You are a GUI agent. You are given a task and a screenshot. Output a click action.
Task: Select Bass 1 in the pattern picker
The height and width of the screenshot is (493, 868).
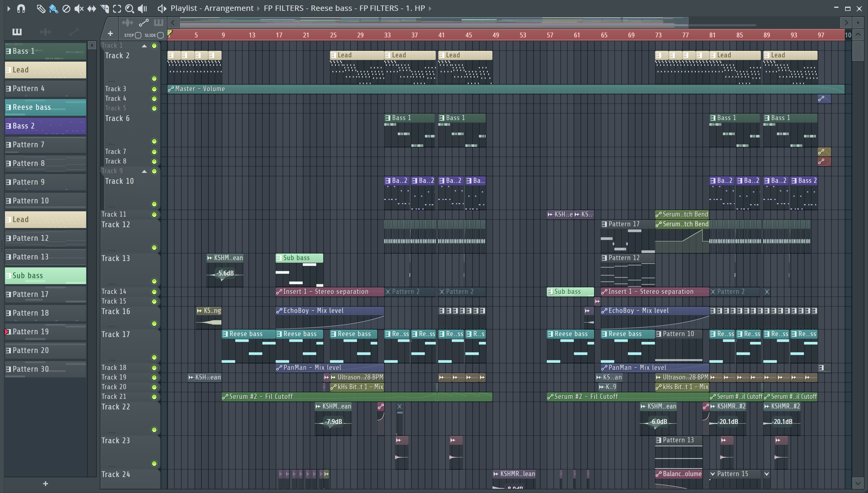[x=45, y=51]
